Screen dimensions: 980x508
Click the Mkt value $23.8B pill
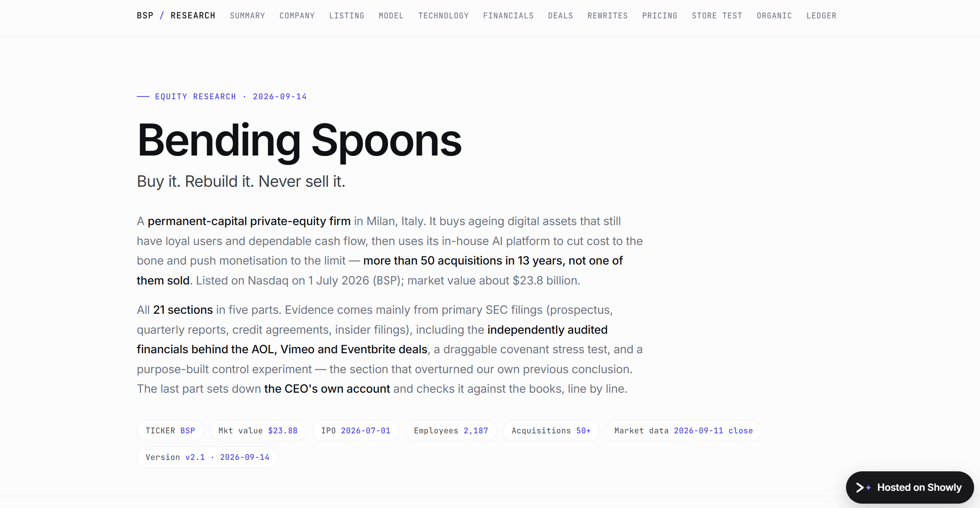pos(258,431)
